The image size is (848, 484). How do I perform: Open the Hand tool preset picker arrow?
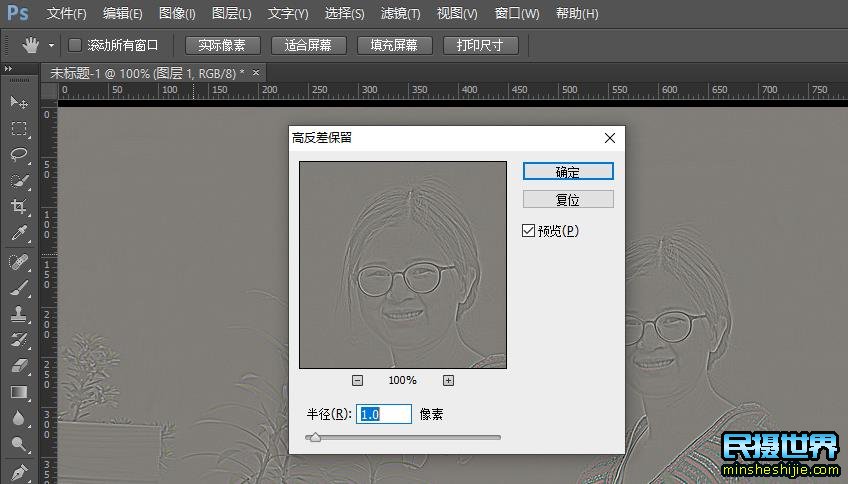click(x=51, y=45)
